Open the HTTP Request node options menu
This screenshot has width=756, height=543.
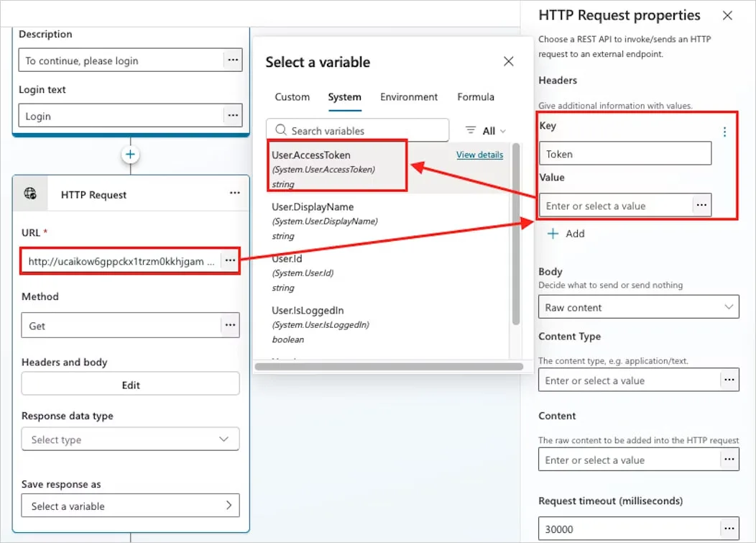(234, 193)
